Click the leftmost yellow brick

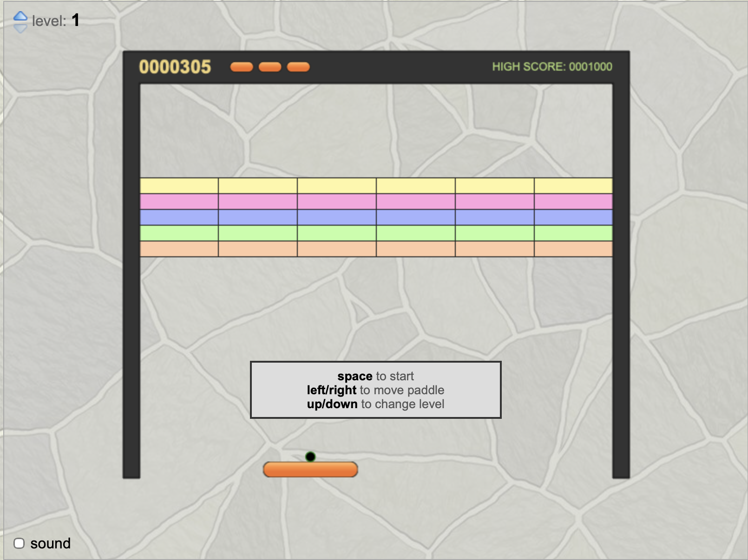point(179,186)
